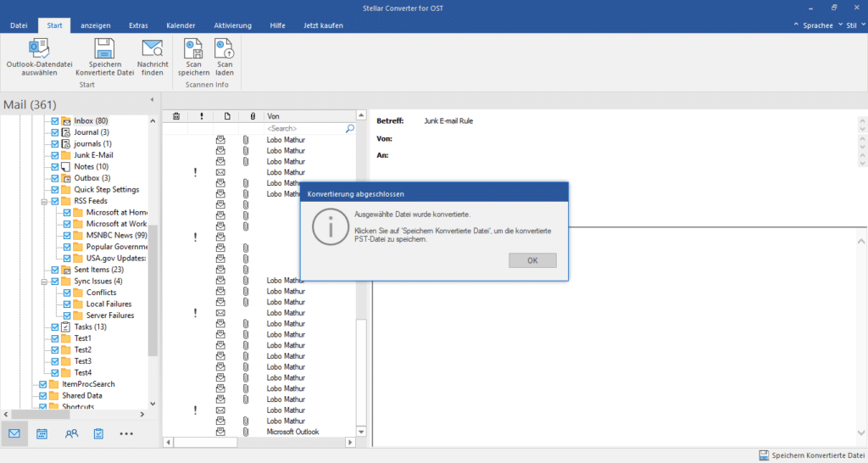Click the folder tree vertical scrollbar thumb
The width and height of the screenshot is (868, 463).
153,290
